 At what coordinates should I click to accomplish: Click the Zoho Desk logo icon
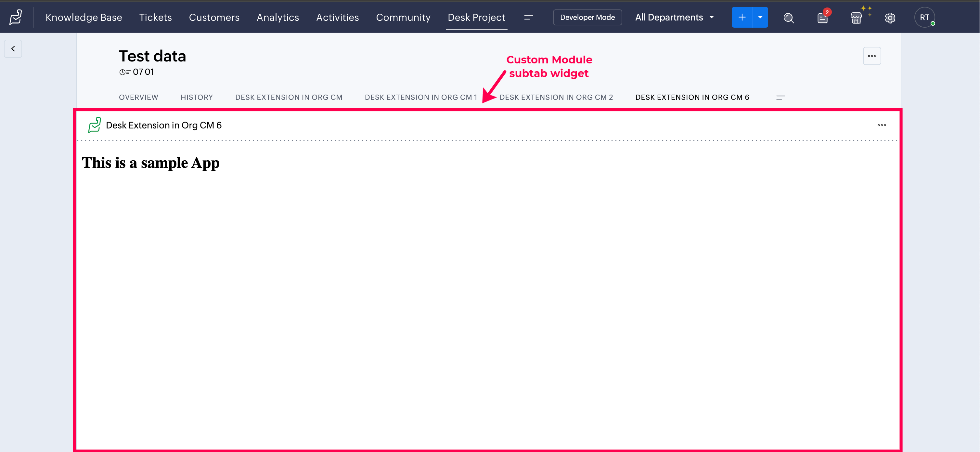[x=16, y=17]
